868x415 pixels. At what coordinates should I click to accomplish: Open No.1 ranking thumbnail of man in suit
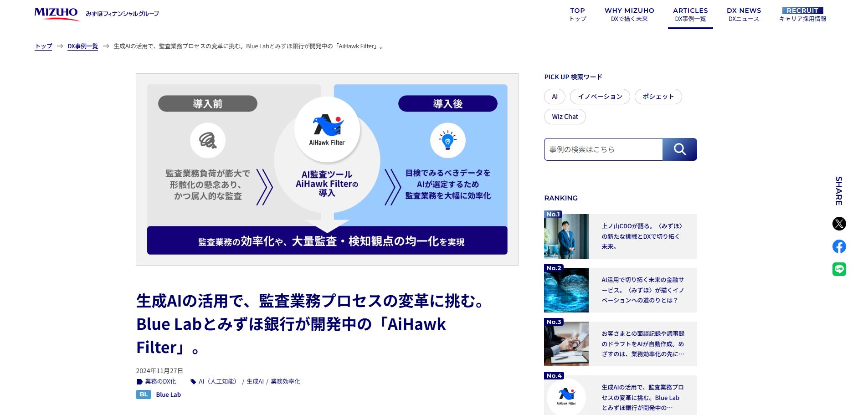[x=566, y=236]
